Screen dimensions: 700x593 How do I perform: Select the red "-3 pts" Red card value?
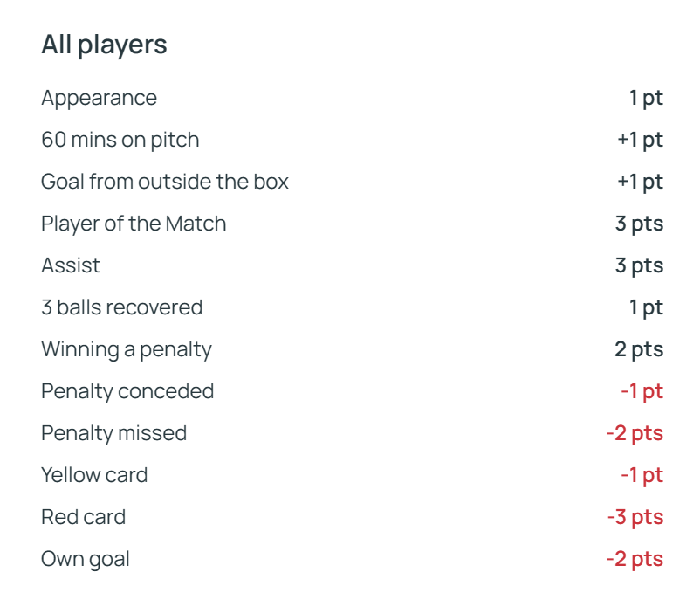tap(635, 517)
